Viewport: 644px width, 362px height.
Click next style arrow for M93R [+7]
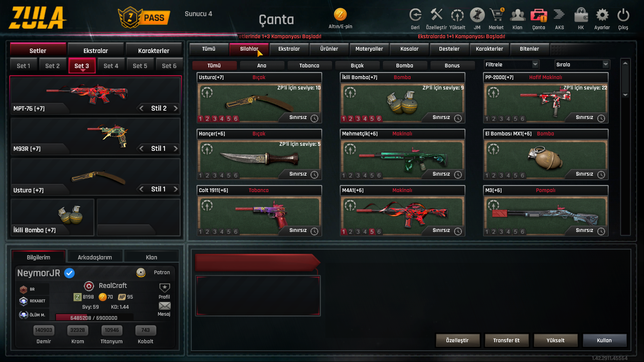pos(175,148)
